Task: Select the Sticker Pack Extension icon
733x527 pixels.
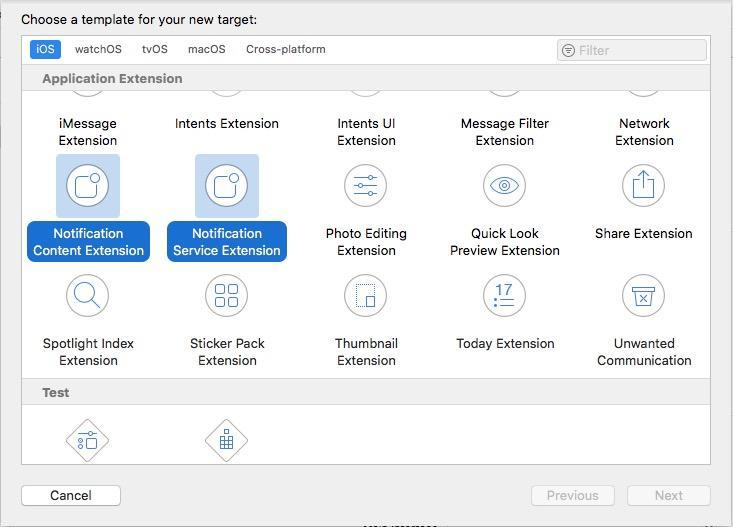Action: click(227, 296)
